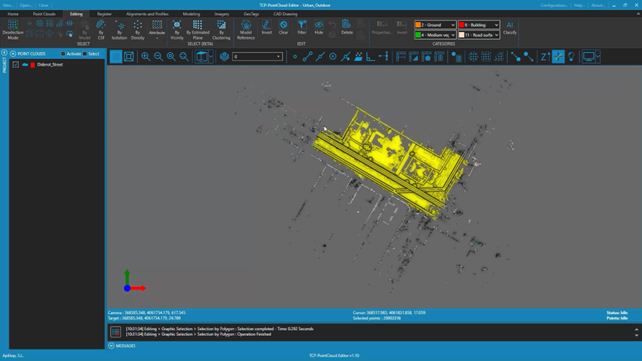This screenshot has height=361, width=642.
Task: Click the two-point line measure icon
Action: click(x=307, y=56)
